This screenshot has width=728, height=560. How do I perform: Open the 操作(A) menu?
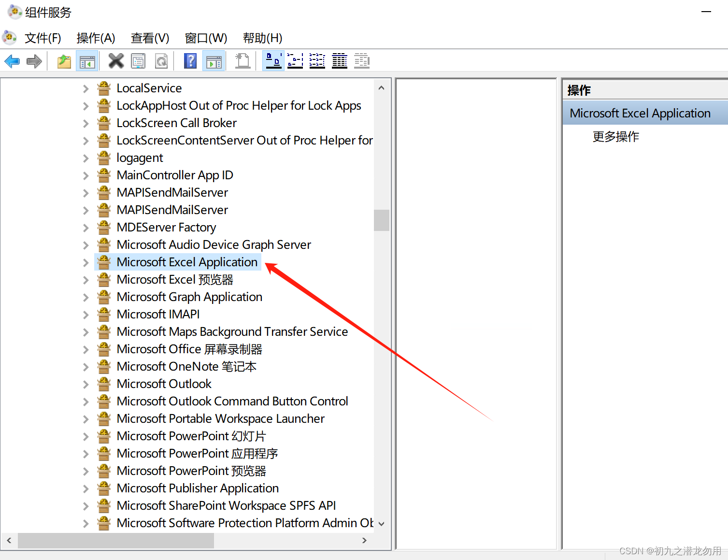coord(96,38)
